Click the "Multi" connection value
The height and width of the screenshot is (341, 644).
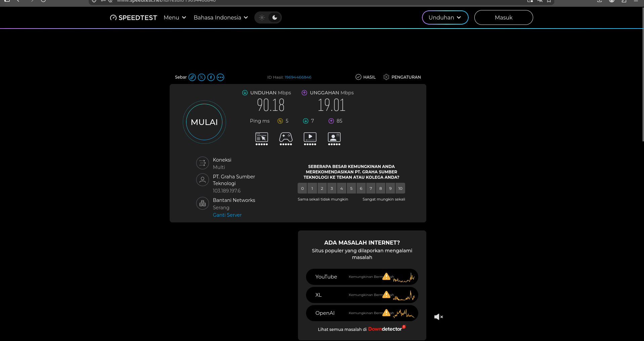[x=219, y=167]
